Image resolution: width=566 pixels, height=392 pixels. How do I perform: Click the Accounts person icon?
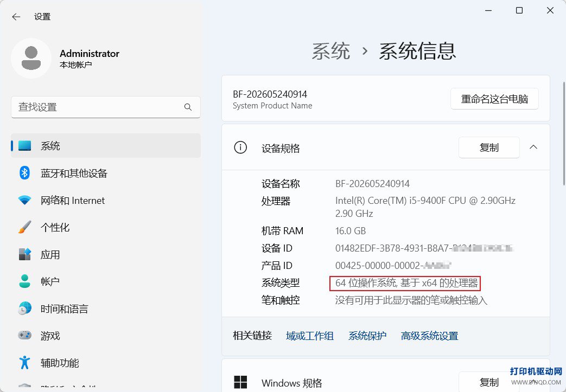pyautogui.click(x=24, y=281)
